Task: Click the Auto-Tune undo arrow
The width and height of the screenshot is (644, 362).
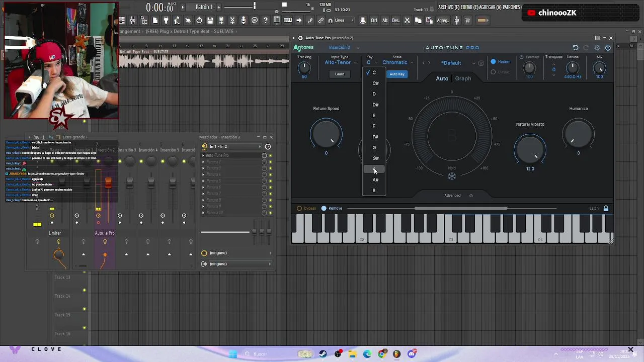Action: [576, 48]
